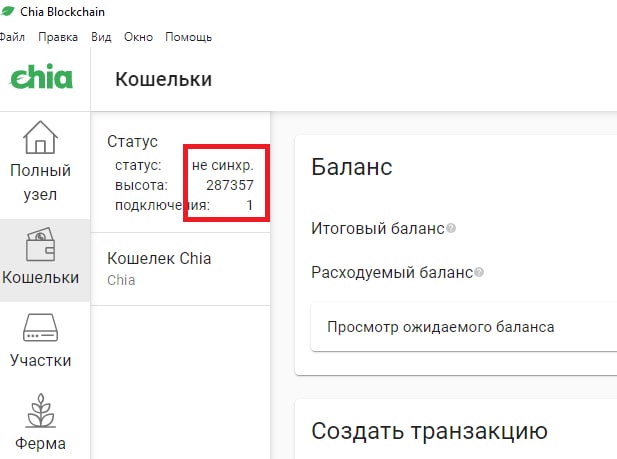
Task: Click the Кошельки sidebar label
Action: [41, 278]
